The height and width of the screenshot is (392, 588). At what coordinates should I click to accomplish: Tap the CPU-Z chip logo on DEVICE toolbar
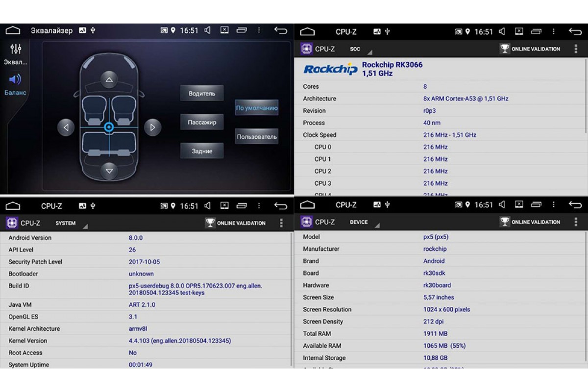306,222
